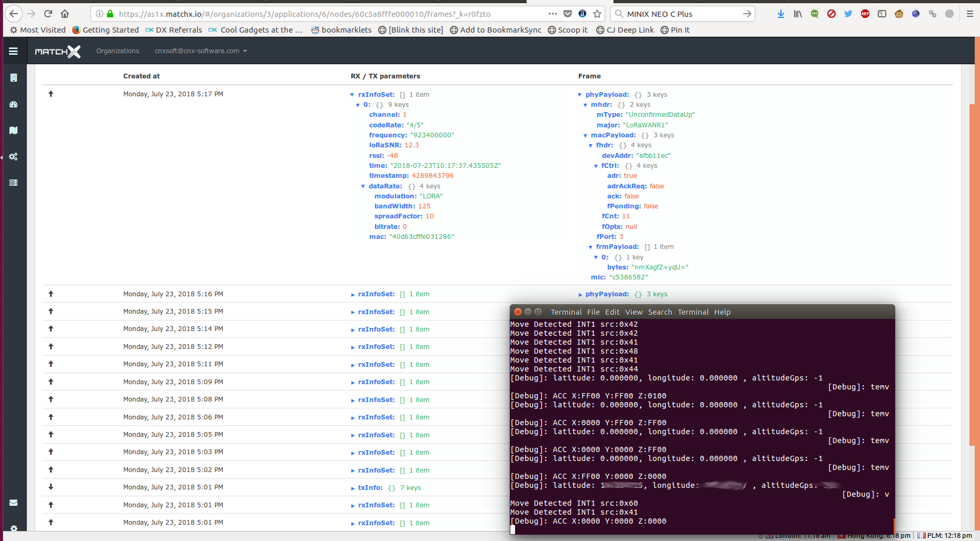
Task: Click the uplink arrow in the 5:14 PM row
Action: 51,329
